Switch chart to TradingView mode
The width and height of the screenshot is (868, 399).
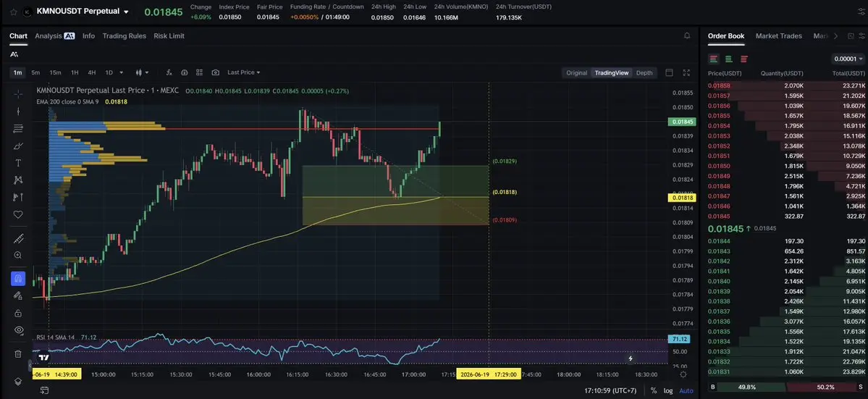[x=611, y=73]
